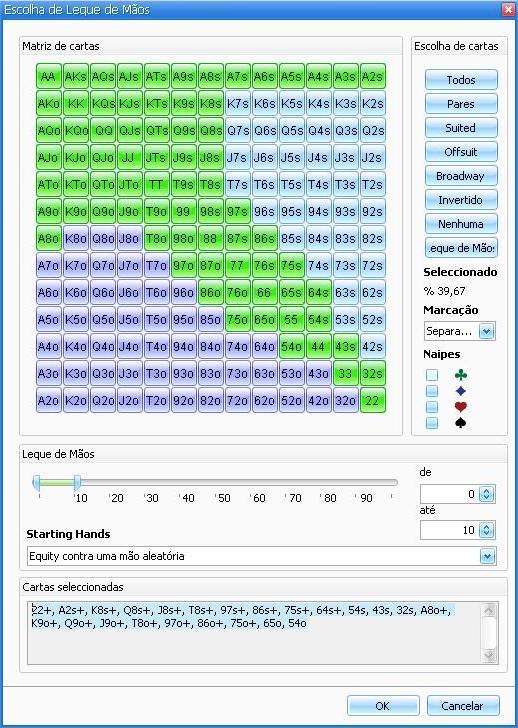This screenshot has width=518, height=728.
Task: Click the Broadway button
Action: pos(461,176)
